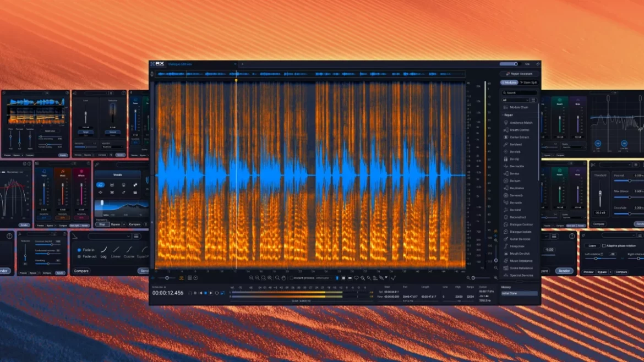Enable the Instant process checkbox
Screen dimensions: 644x362
point(292,278)
